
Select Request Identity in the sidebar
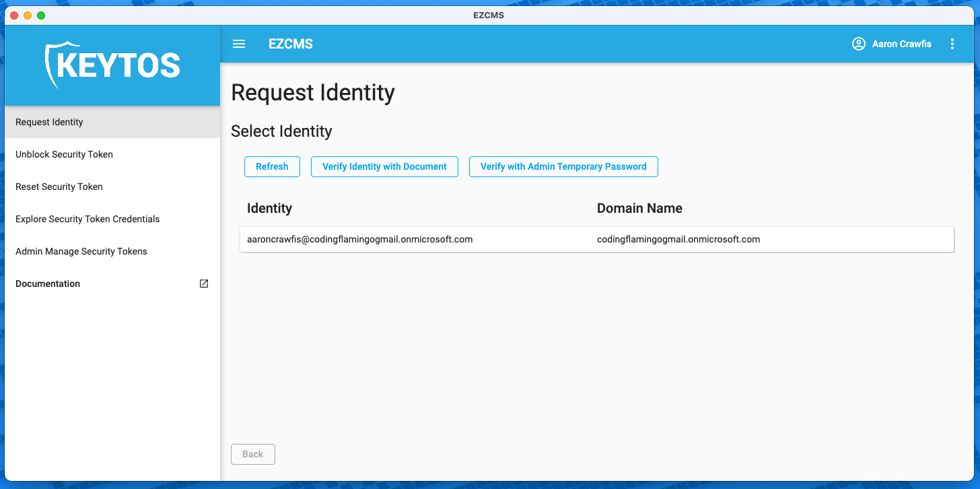pos(49,122)
